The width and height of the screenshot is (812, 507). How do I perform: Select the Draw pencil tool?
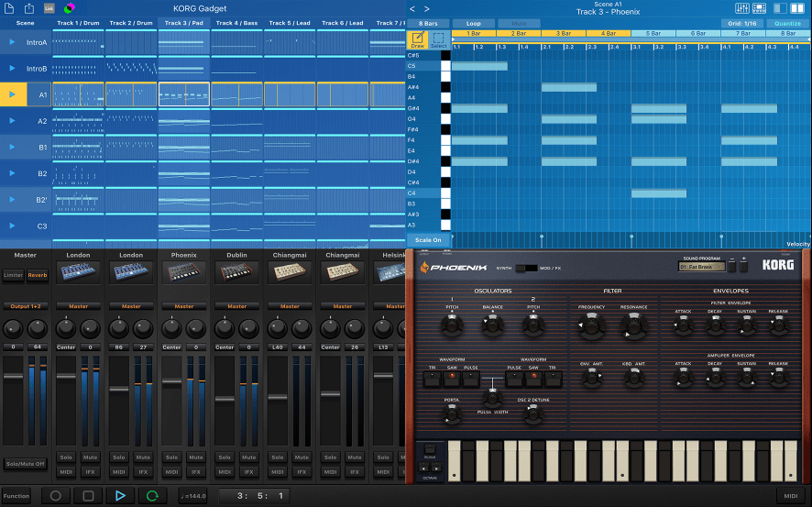[x=417, y=39]
